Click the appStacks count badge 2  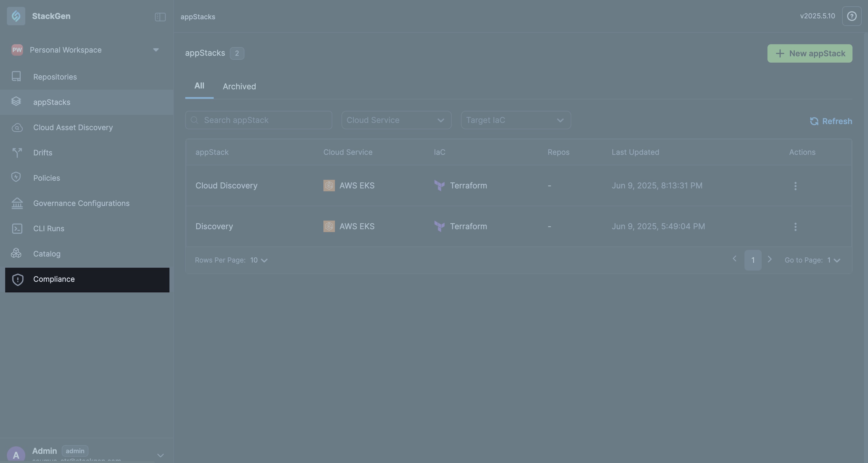tap(237, 53)
